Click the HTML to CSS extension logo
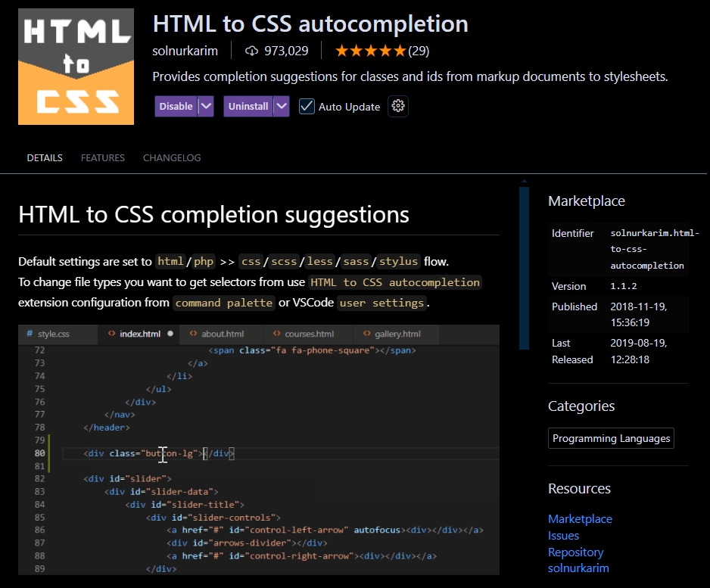This screenshot has width=710, height=588. 76,67
